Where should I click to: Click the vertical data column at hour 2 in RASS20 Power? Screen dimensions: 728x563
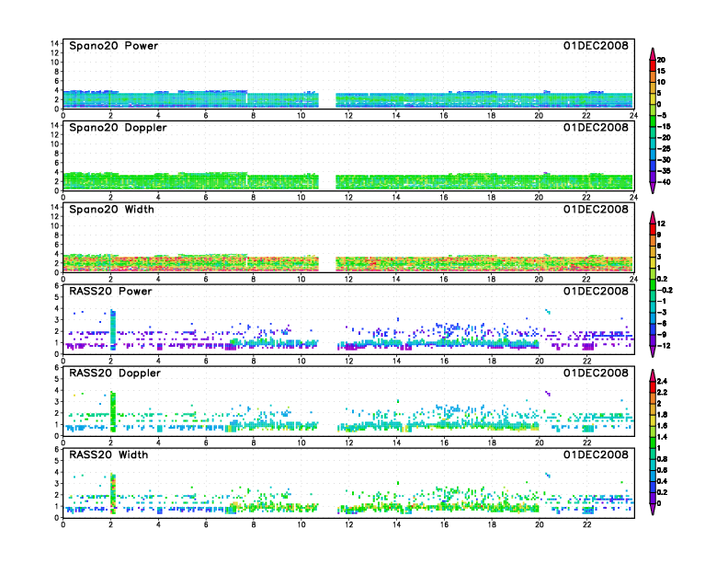(112, 329)
